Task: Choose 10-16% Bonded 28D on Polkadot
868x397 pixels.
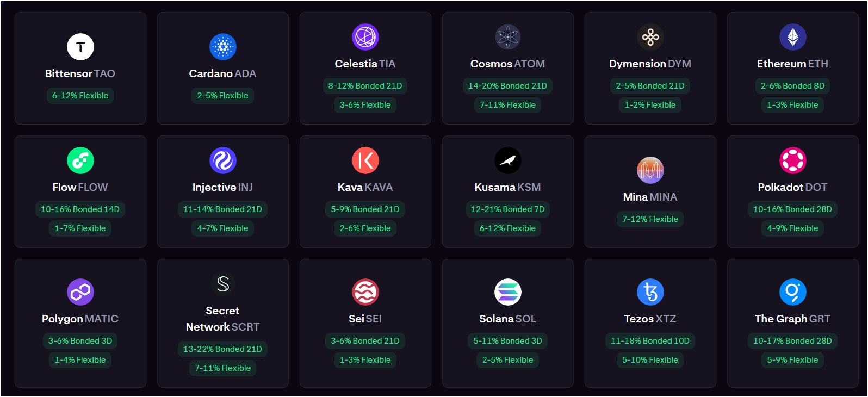Action: (x=793, y=209)
